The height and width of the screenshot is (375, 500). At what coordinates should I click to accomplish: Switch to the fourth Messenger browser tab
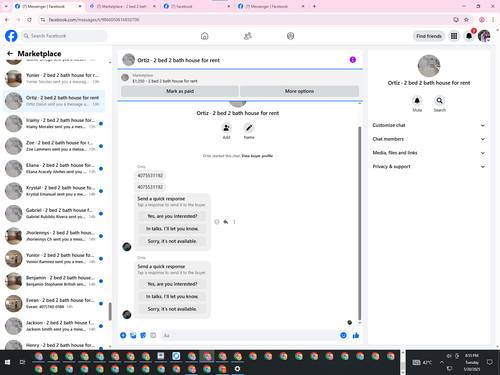[x=271, y=6]
